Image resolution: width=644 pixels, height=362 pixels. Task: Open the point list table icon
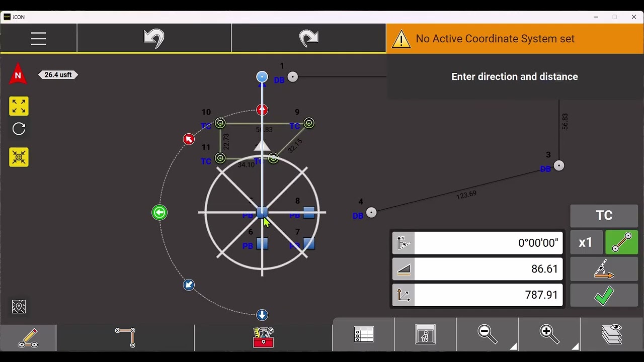pyautogui.click(x=363, y=335)
